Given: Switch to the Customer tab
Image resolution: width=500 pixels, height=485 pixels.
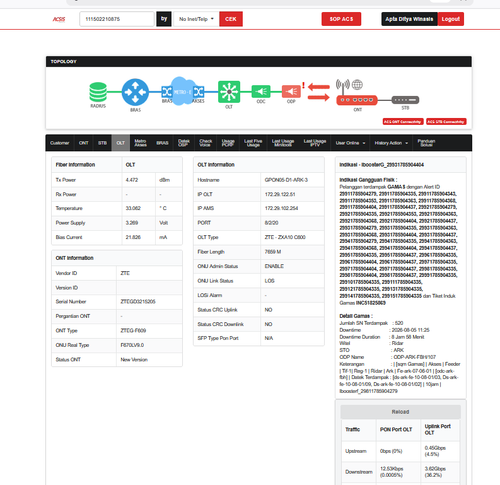Looking at the screenshot, I should point(60,143).
